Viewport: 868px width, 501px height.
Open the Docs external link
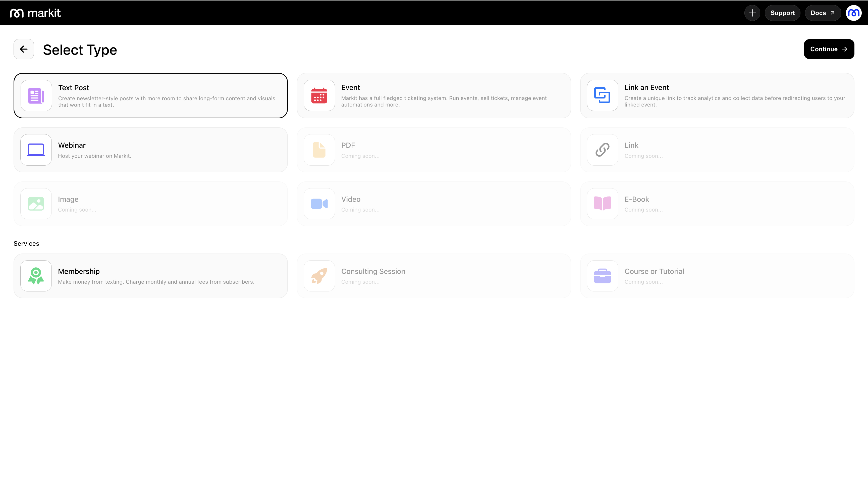coord(823,13)
